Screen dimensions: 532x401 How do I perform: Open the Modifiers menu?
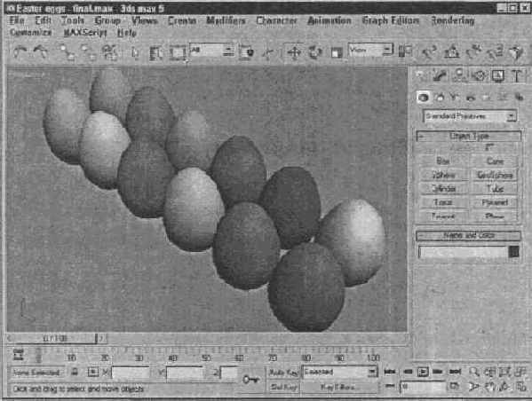click(x=226, y=20)
